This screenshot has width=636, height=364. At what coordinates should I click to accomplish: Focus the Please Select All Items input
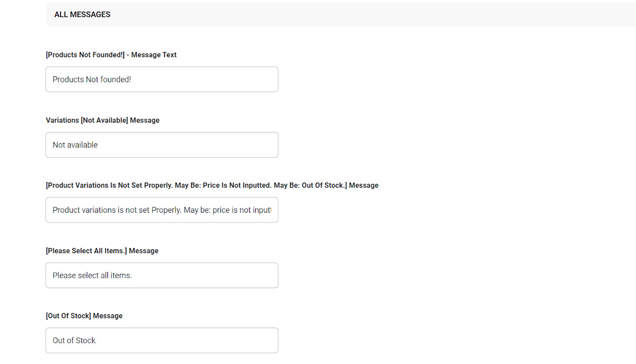pyautogui.click(x=162, y=275)
